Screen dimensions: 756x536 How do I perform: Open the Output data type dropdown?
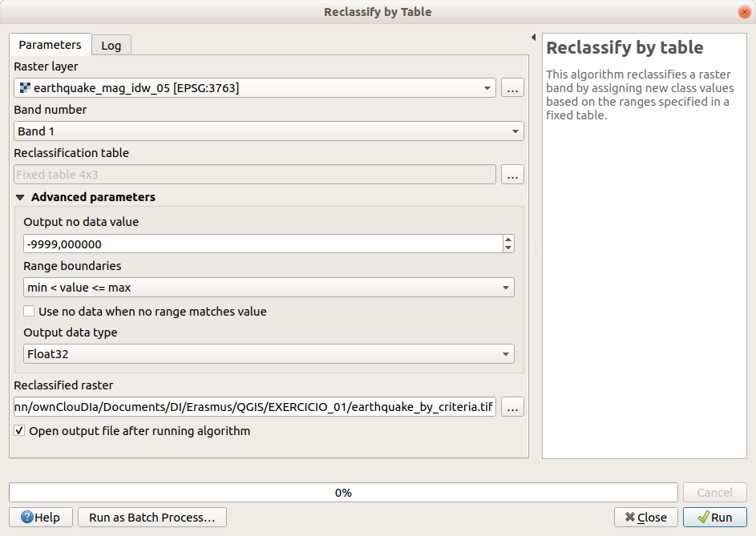pos(269,353)
